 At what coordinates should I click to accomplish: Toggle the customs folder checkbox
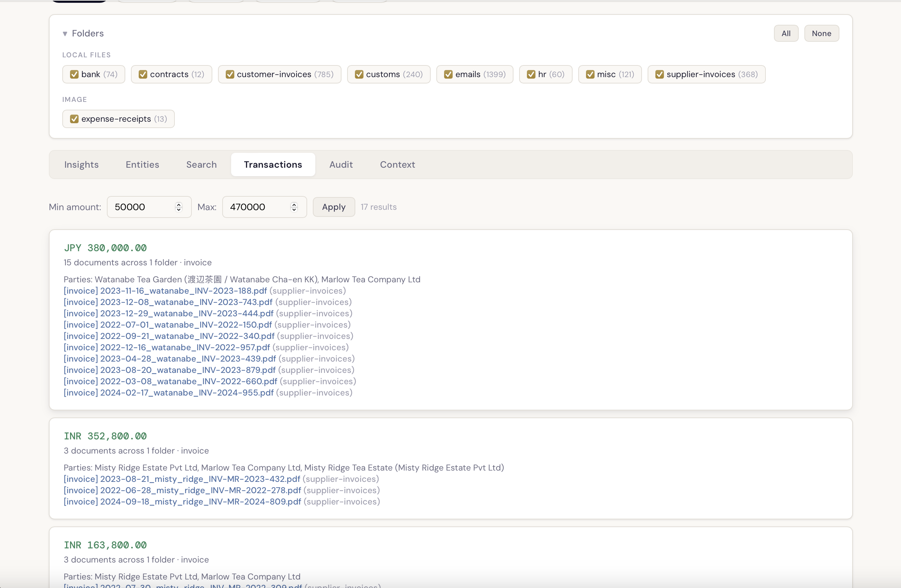(359, 74)
